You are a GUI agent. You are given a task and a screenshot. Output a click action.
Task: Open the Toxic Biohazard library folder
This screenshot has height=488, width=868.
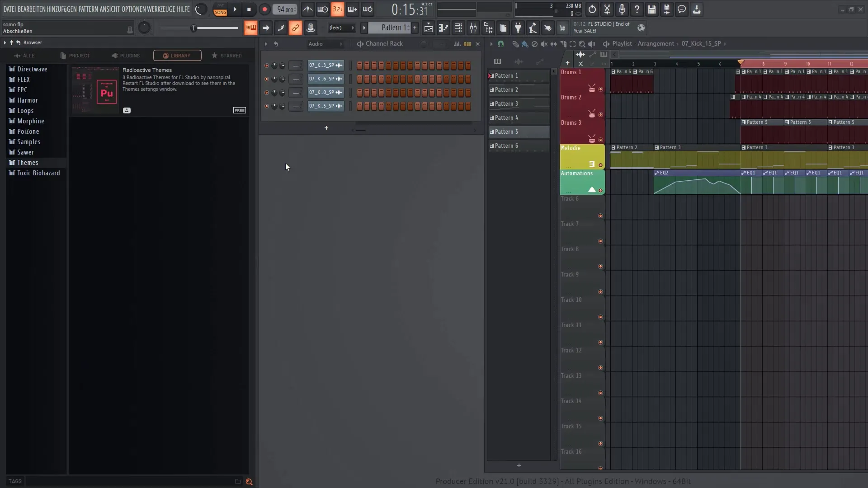(38, 173)
